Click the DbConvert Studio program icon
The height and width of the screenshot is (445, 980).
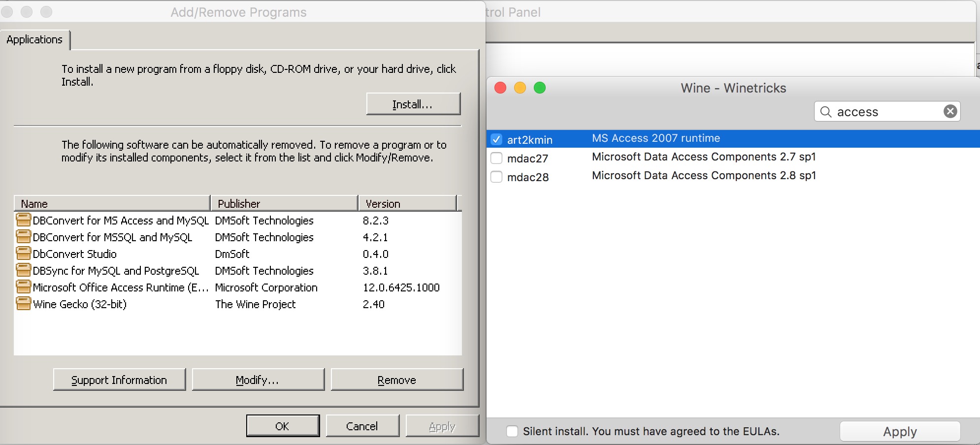[x=23, y=254]
